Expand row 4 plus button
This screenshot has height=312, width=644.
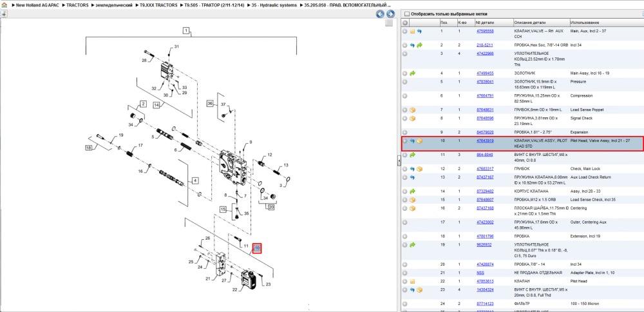pyautogui.click(x=404, y=73)
